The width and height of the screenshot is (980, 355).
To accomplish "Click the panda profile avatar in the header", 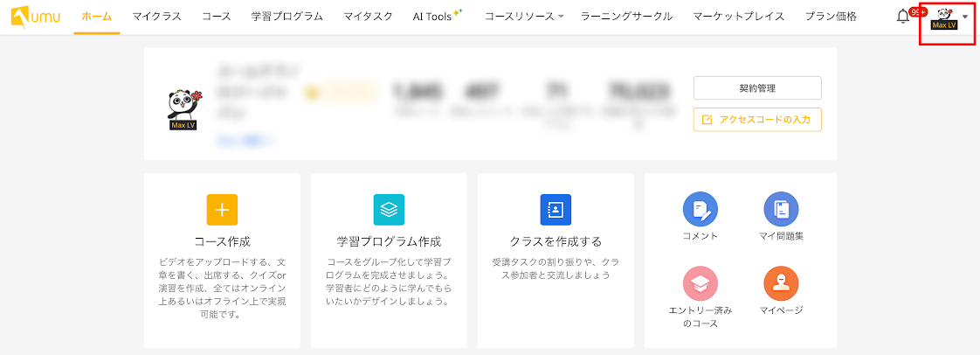I will (x=943, y=18).
